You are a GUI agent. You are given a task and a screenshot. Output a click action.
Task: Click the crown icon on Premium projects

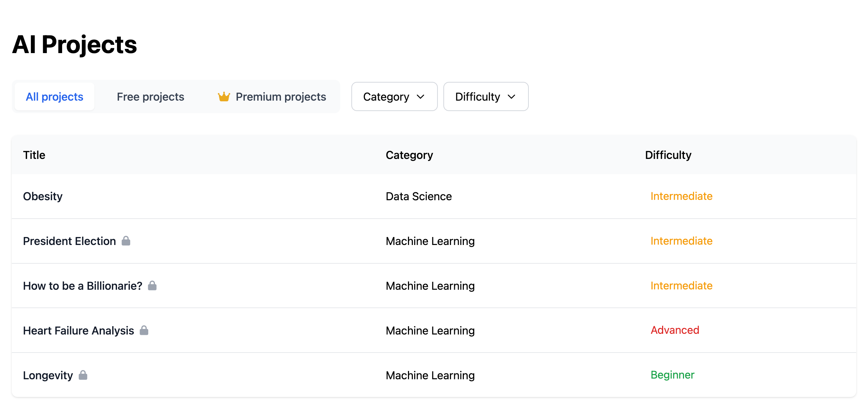click(224, 96)
